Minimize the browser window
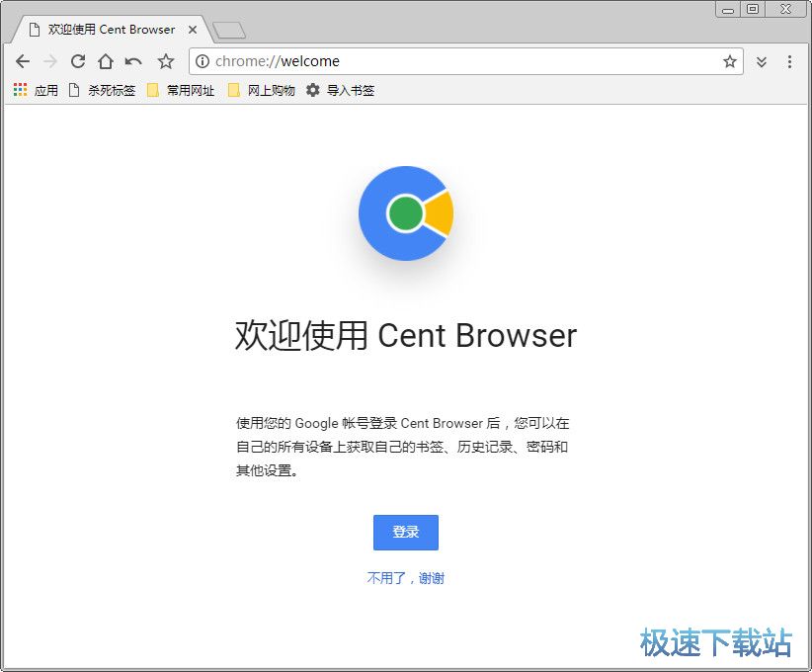Viewport: 812px width, 672px height. pos(728,9)
